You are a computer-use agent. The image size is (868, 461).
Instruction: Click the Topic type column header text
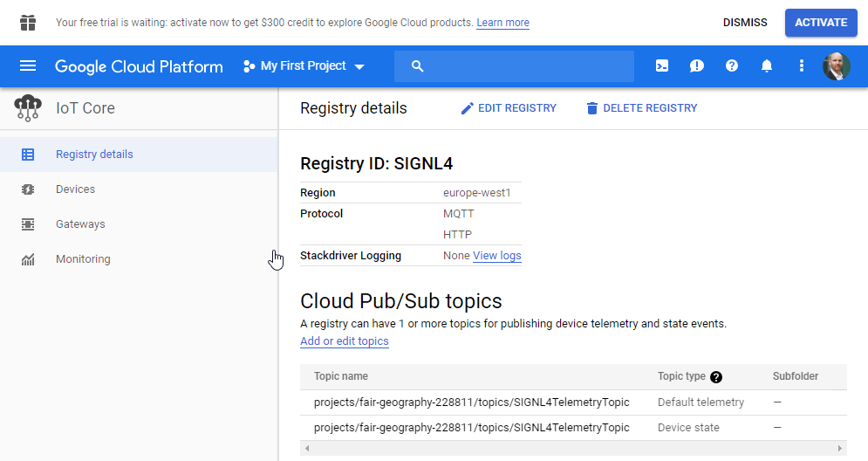681,376
